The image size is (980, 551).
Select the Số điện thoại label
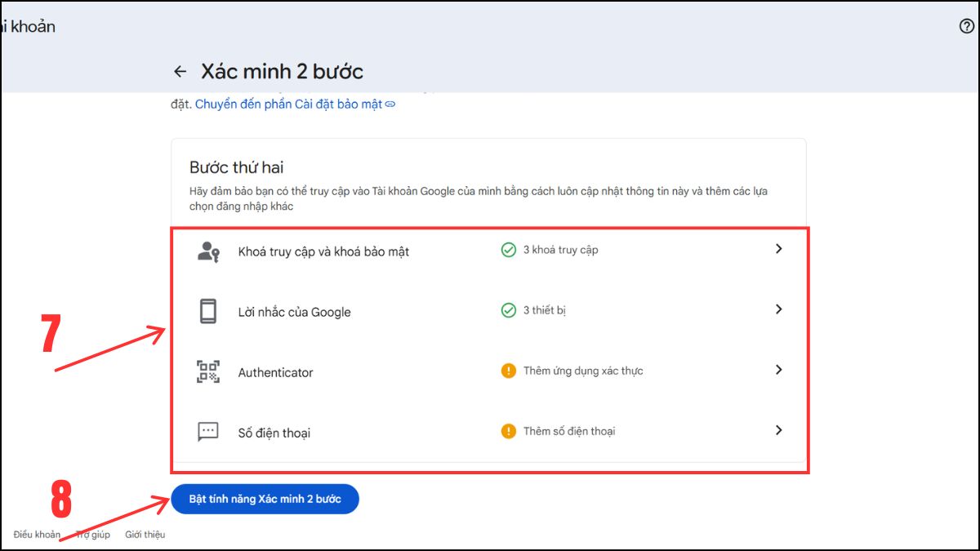click(274, 433)
